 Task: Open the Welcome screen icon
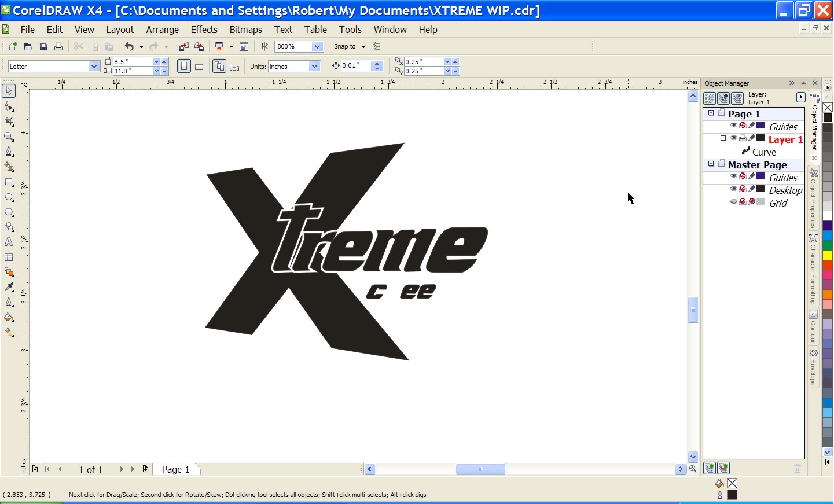[244, 46]
